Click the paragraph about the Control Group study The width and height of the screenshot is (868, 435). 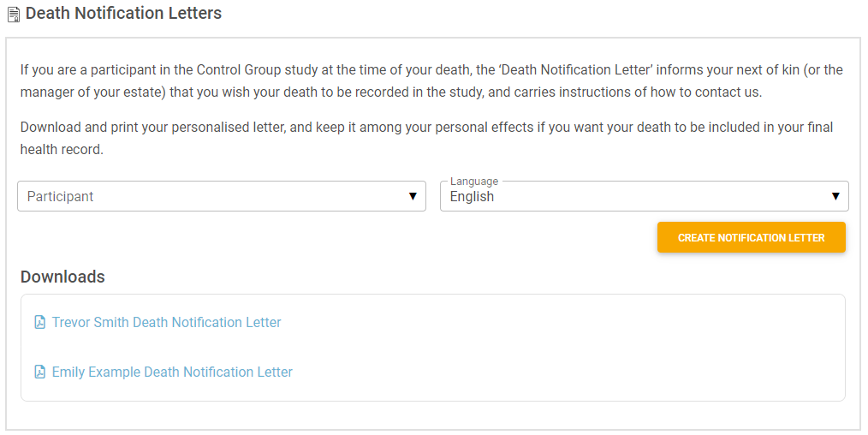431,80
